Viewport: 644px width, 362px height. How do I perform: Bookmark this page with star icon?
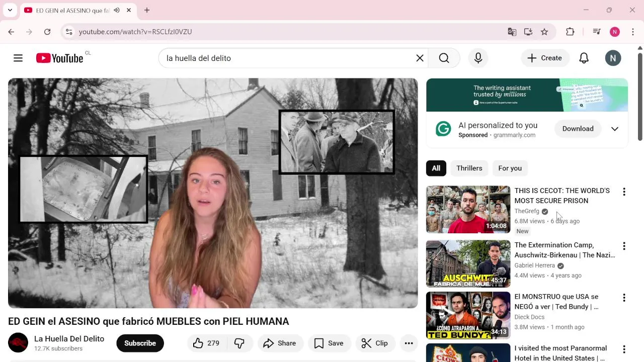(x=544, y=32)
